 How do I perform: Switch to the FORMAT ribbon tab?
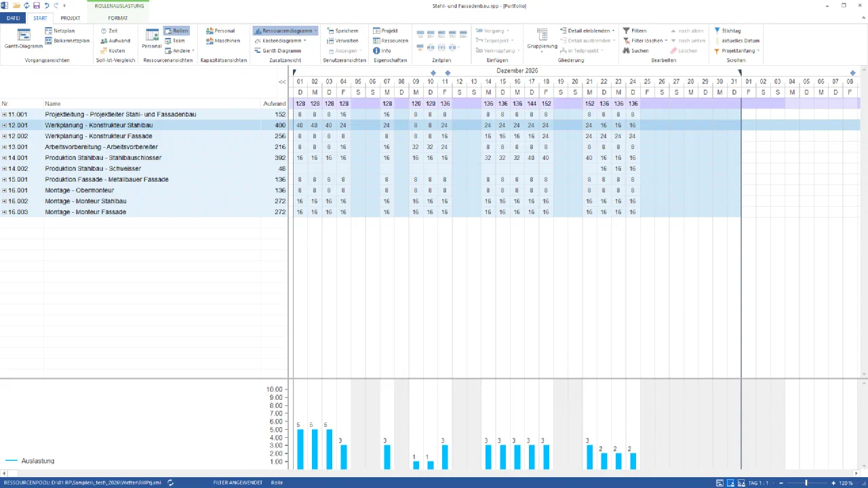tap(117, 18)
